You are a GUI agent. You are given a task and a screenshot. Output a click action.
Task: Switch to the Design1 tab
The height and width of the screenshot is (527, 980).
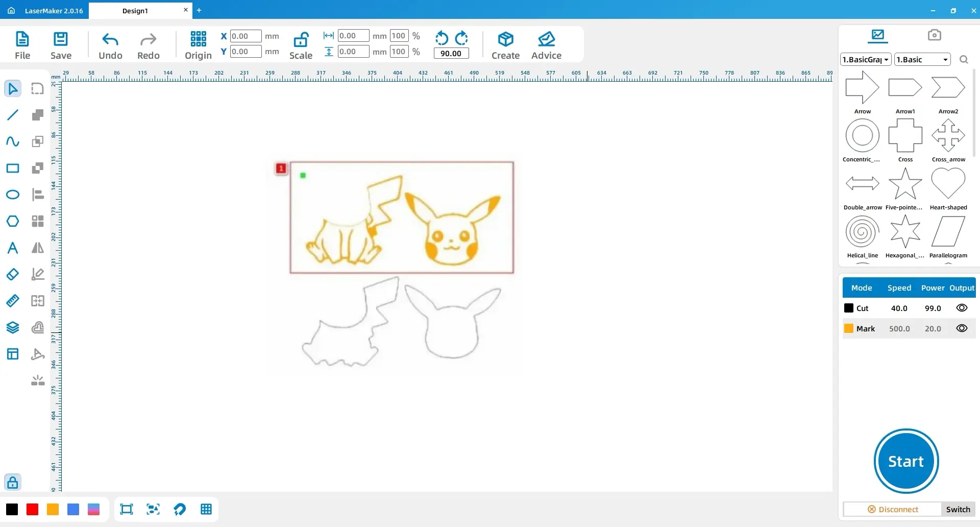click(x=135, y=11)
